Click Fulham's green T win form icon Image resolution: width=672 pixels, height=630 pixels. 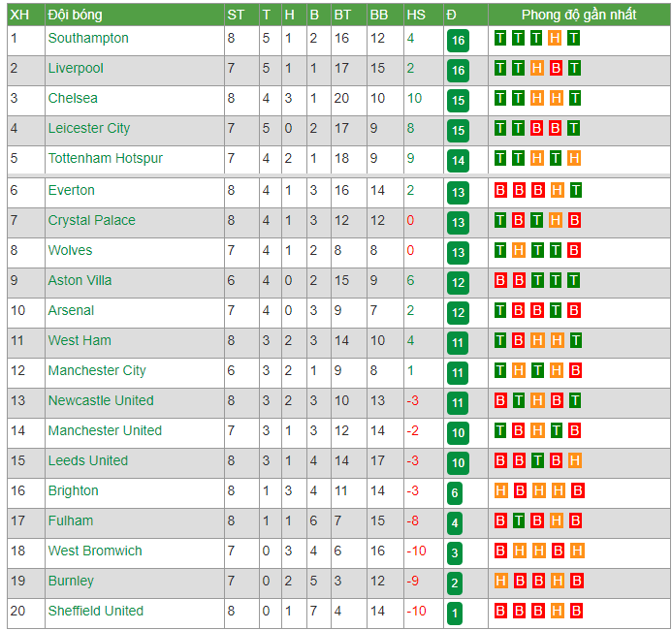519,520
